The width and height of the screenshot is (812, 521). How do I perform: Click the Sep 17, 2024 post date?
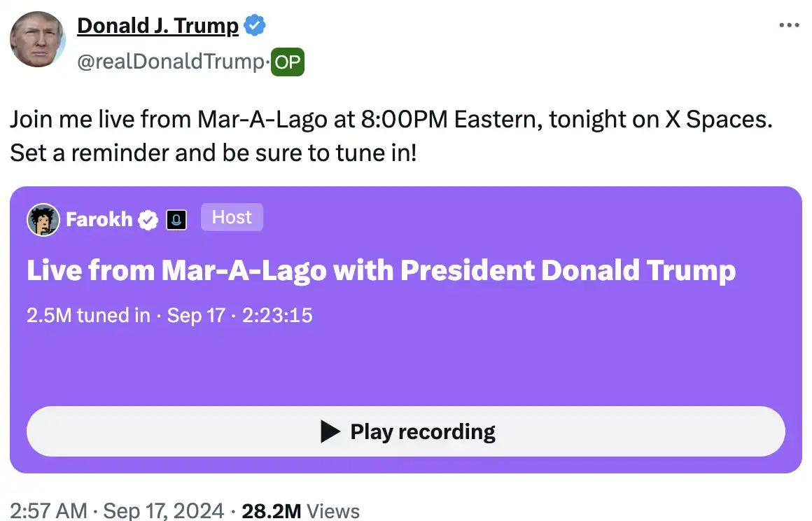(x=164, y=510)
